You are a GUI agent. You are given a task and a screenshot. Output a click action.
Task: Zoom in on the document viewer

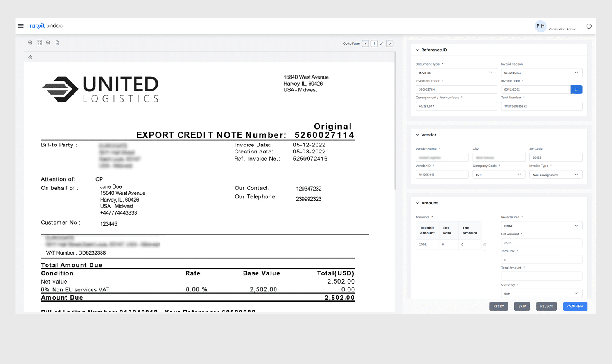click(x=30, y=43)
